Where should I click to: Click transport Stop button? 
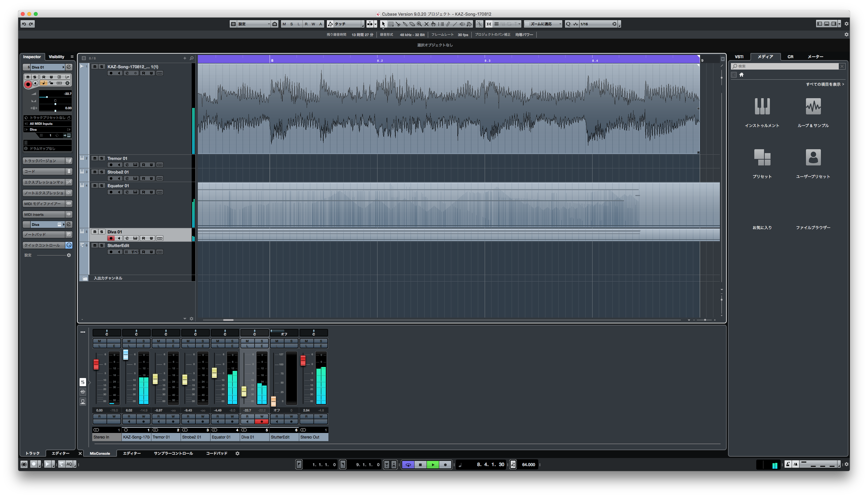[421, 464]
